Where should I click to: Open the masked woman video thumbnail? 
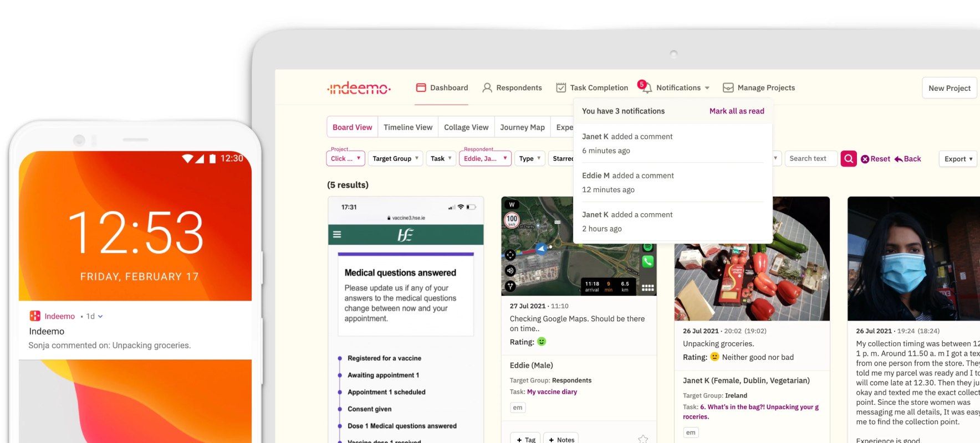click(x=913, y=259)
